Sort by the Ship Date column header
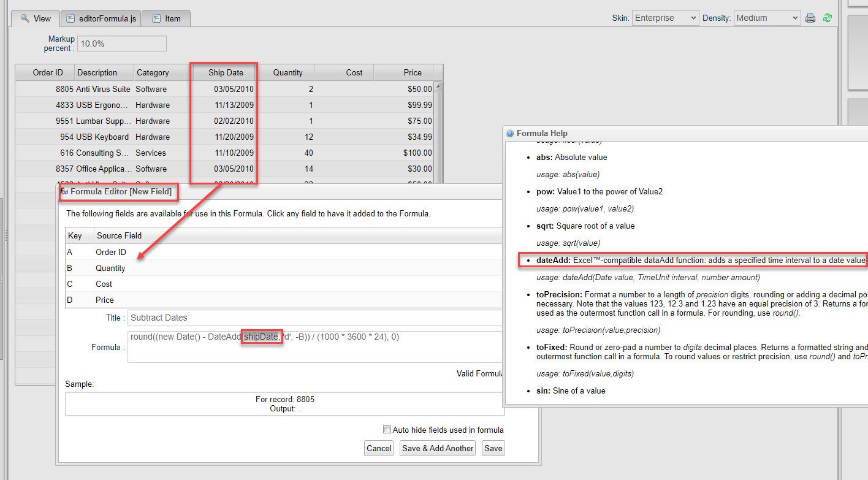 224,72
